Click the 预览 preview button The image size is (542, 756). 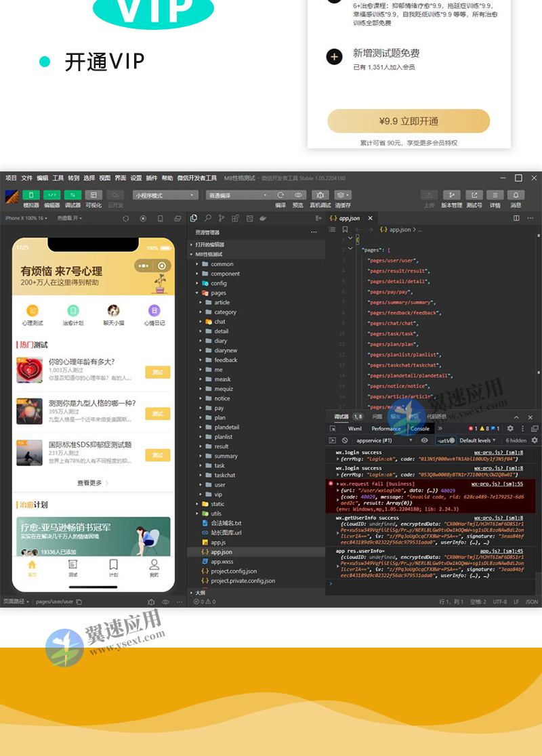(x=298, y=195)
